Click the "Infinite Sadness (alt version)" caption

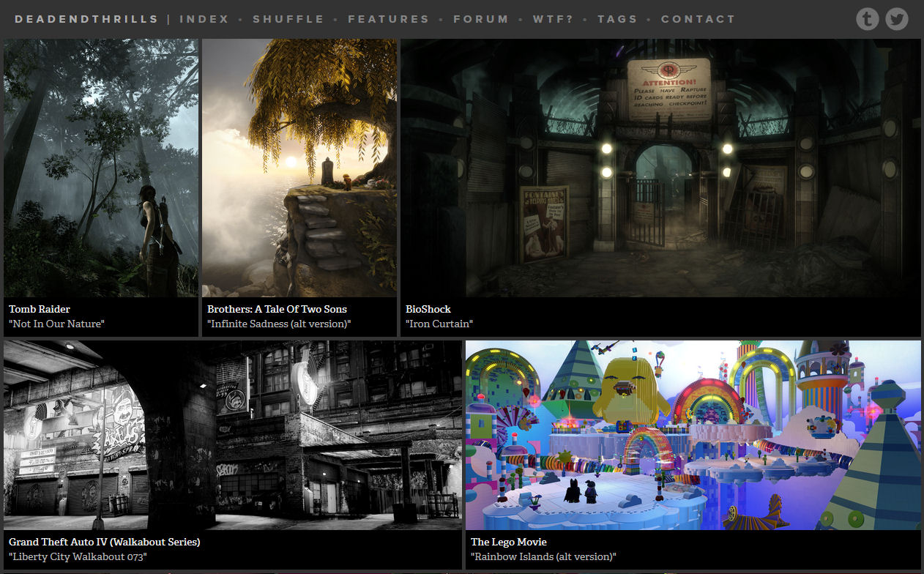pyautogui.click(x=279, y=324)
